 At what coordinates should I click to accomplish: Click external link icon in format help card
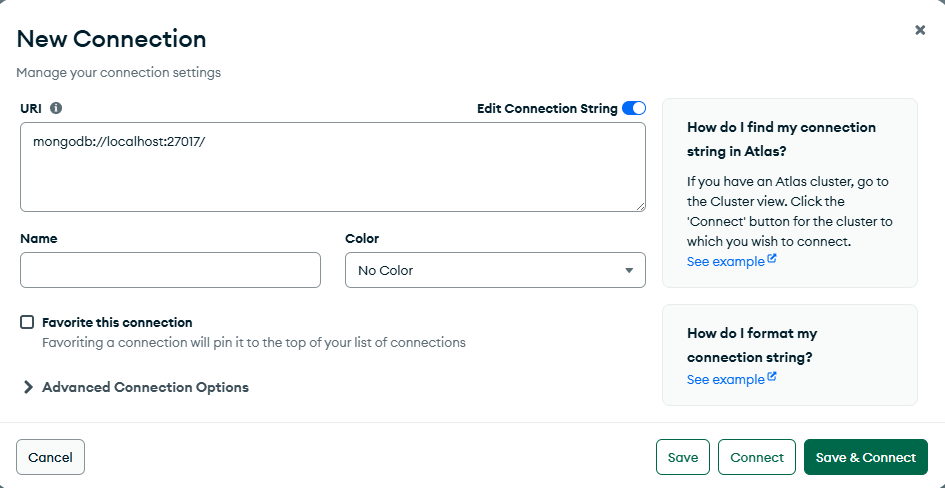(772, 378)
